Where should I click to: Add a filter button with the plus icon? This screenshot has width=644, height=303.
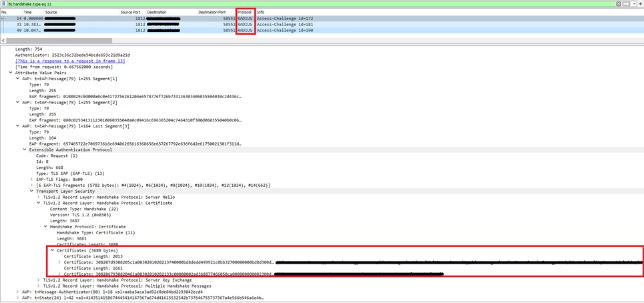click(640, 3)
